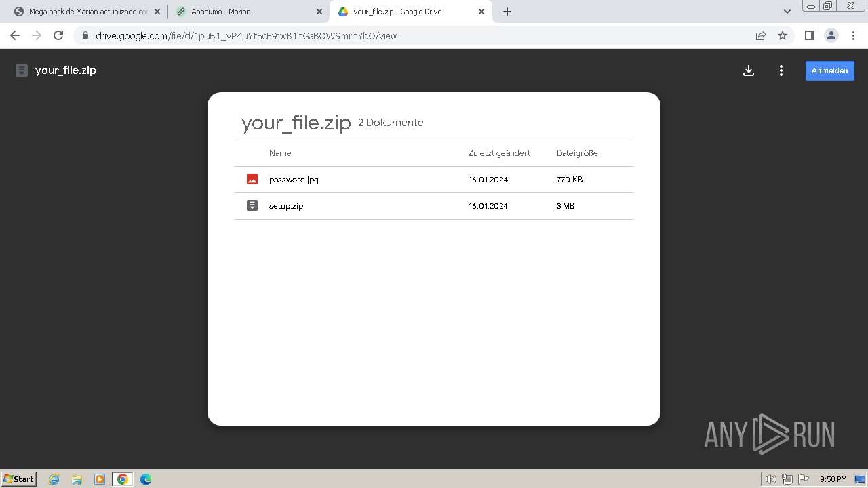Image resolution: width=868 pixels, height=488 pixels.
Task: Open the network tray icon
Action: pos(787,479)
